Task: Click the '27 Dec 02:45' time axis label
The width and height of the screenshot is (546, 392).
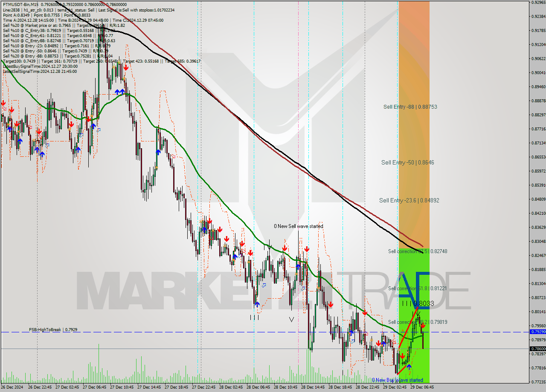Action: coord(67,387)
